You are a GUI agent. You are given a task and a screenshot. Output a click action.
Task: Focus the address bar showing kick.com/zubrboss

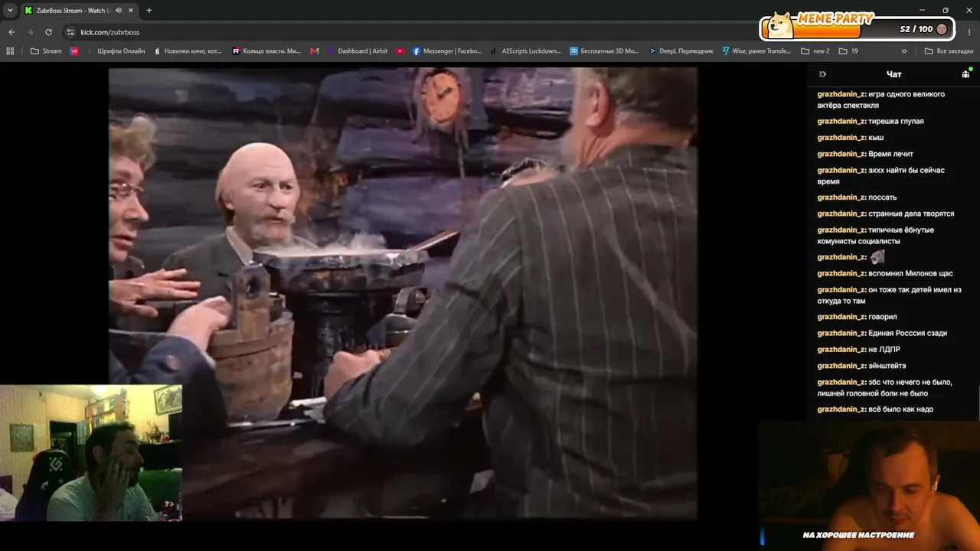(x=413, y=32)
